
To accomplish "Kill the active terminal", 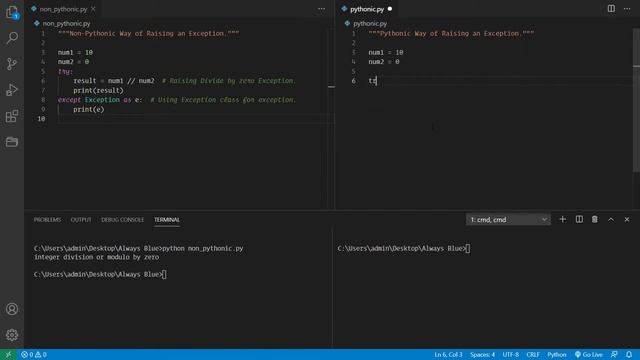I will 595,219.
